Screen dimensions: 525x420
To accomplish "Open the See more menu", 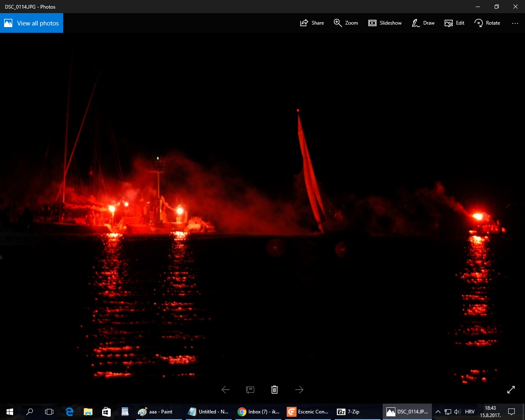I will [515, 23].
